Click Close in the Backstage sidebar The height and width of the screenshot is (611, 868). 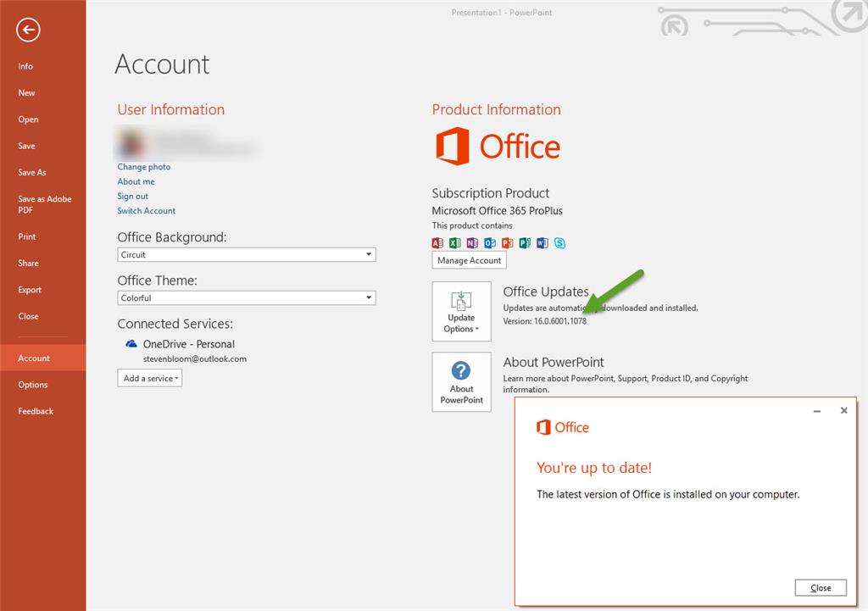(x=28, y=317)
